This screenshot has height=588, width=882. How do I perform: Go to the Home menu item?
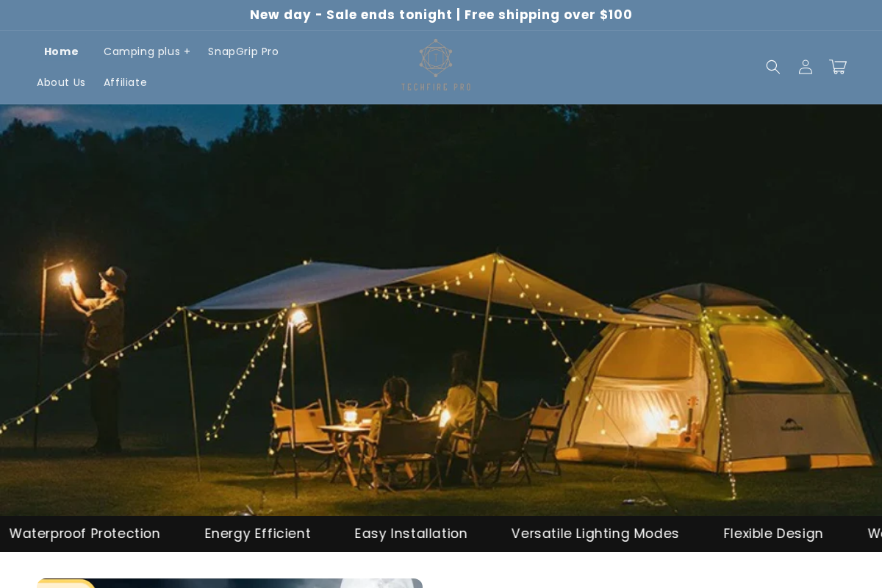point(61,51)
